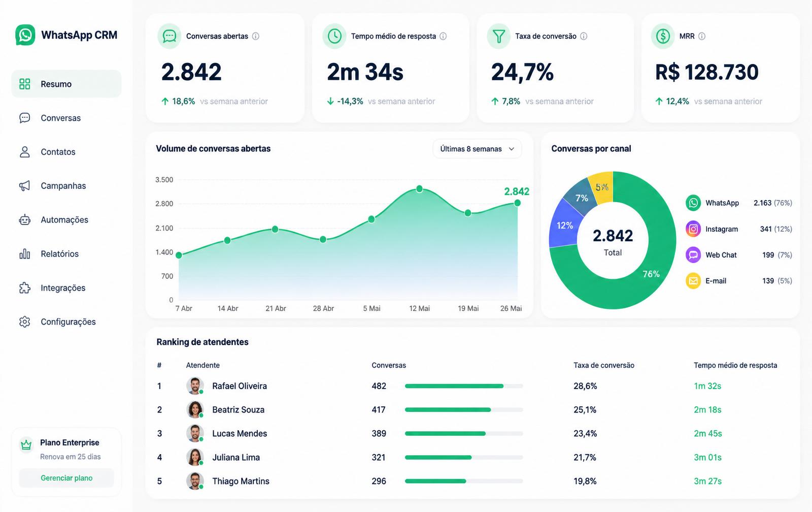This screenshot has width=812, height=512.
Task: Click info icon beside MRR
Action: 702,36
